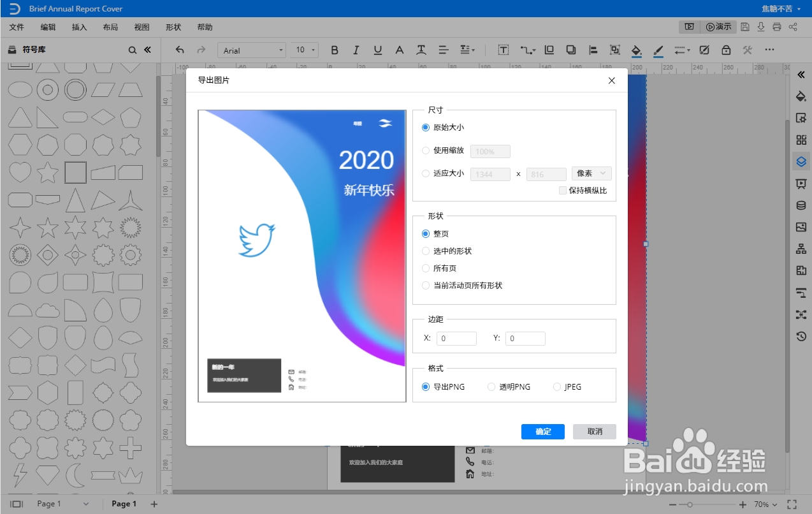Open the 文件 menu
This screenshot has height=514, width=812.
tap(17, 27)
